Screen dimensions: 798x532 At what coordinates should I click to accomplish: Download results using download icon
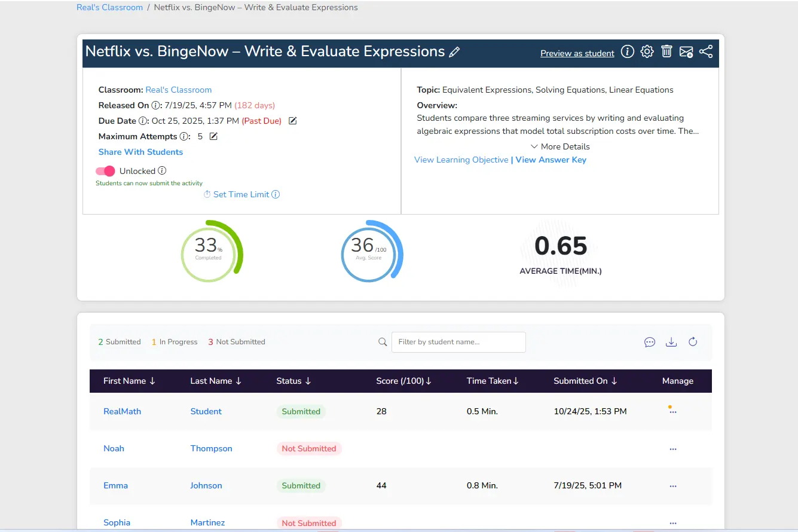click(671, 342)
